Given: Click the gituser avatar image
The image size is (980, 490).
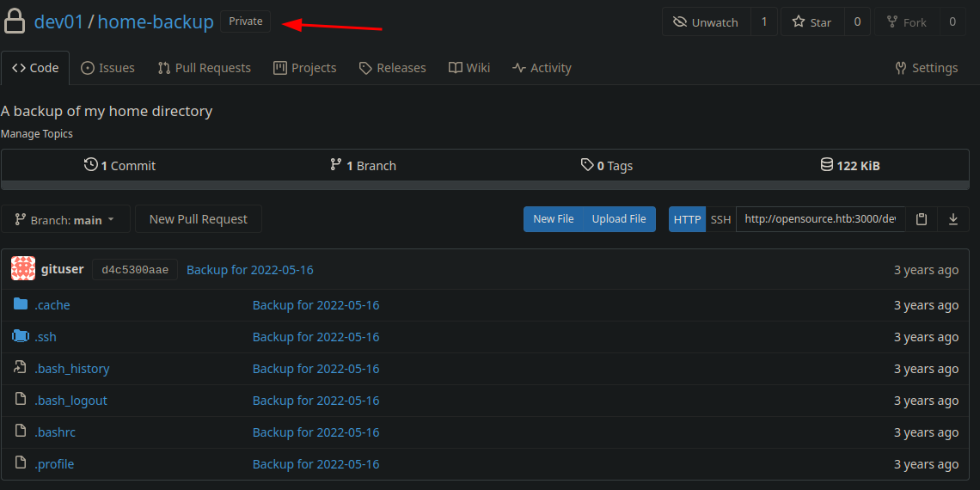Looking at the screenshot, I should (23, 269).
